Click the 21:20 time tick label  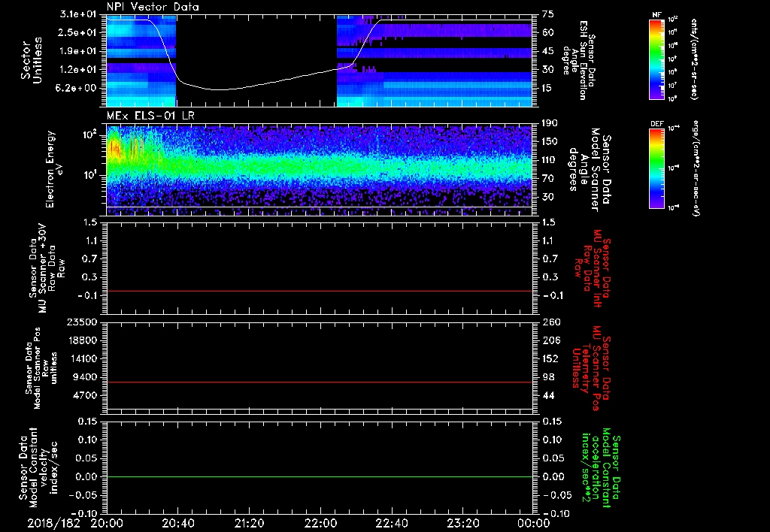coord(250,523)
